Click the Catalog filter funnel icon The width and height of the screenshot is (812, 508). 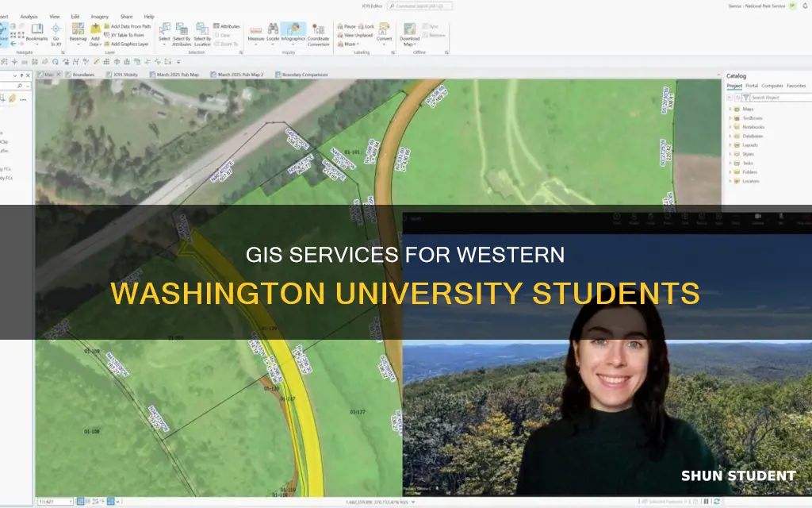(745, 98)
